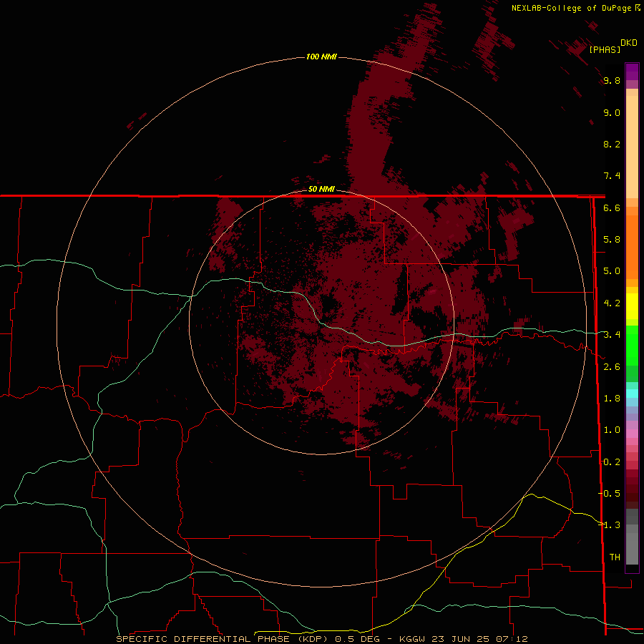Click the bright green color scale segment

632,349
